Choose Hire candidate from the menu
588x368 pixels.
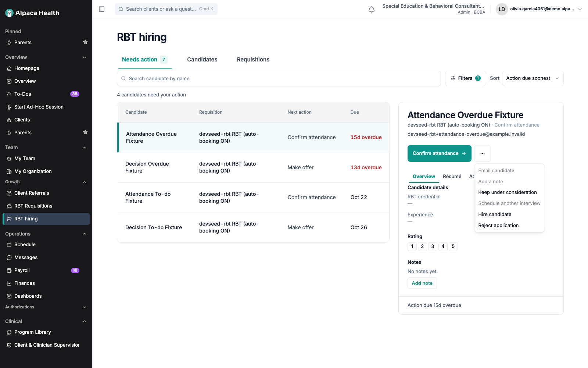coord(495,215)
